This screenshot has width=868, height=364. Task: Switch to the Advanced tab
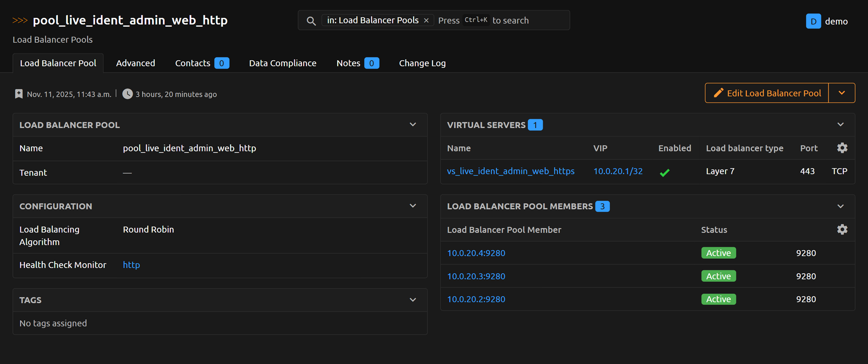tap(135, 63)
